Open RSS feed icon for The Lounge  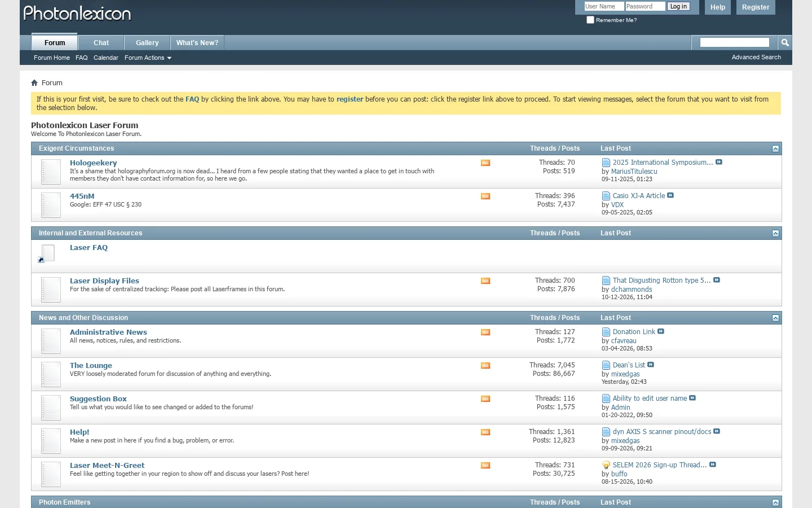[485, 366]
